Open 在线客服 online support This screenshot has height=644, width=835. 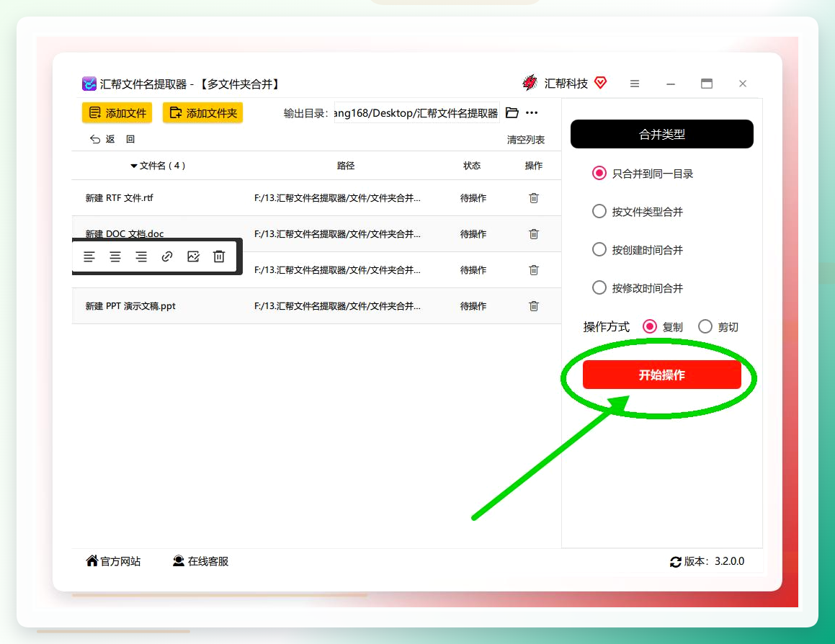pos(200,561)
